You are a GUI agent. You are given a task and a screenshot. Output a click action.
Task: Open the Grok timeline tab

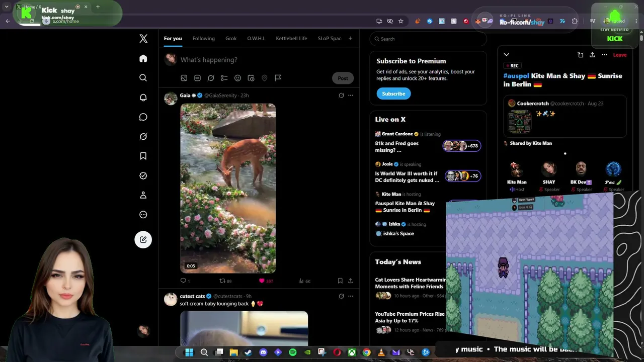click(231, 39)
